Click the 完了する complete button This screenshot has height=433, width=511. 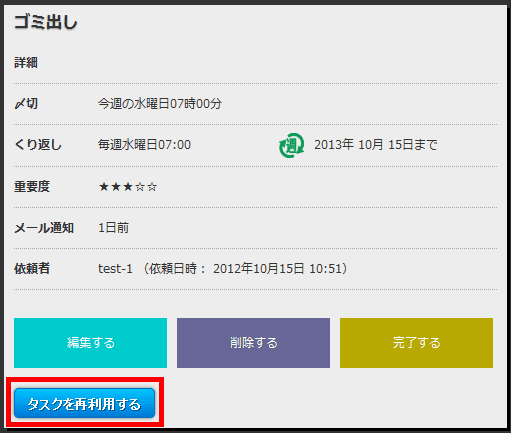tap(416, 343)
